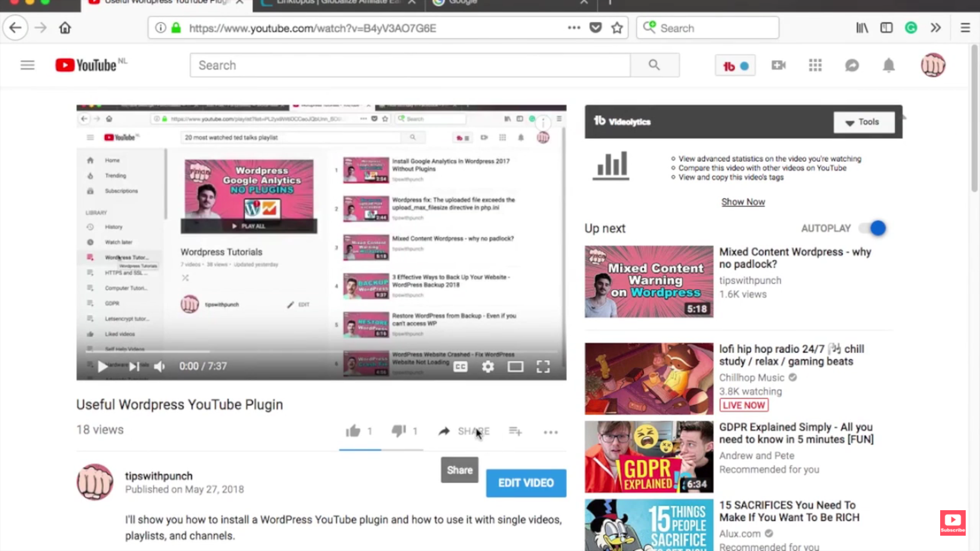Expand more toolbar tools chevron
Image resolution: width=980 pixels, height=551 pixels.
(x=936, y=28)
